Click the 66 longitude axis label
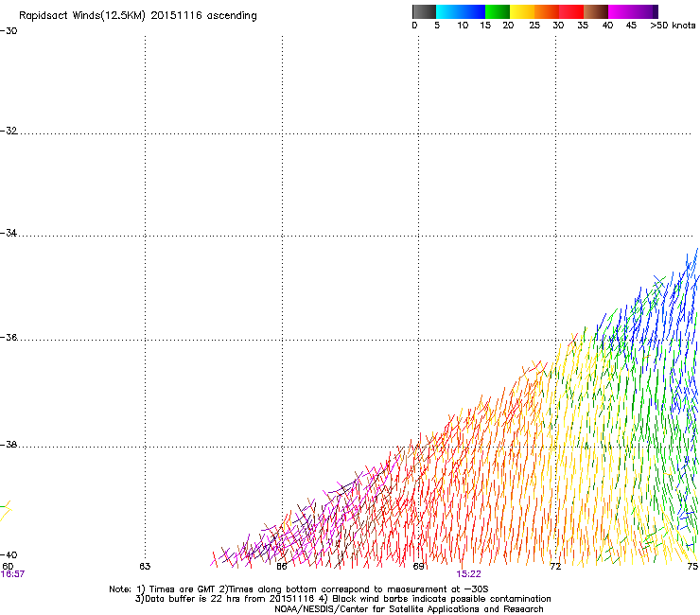Viewport: 700px width, 615px height. pos(282,566)
